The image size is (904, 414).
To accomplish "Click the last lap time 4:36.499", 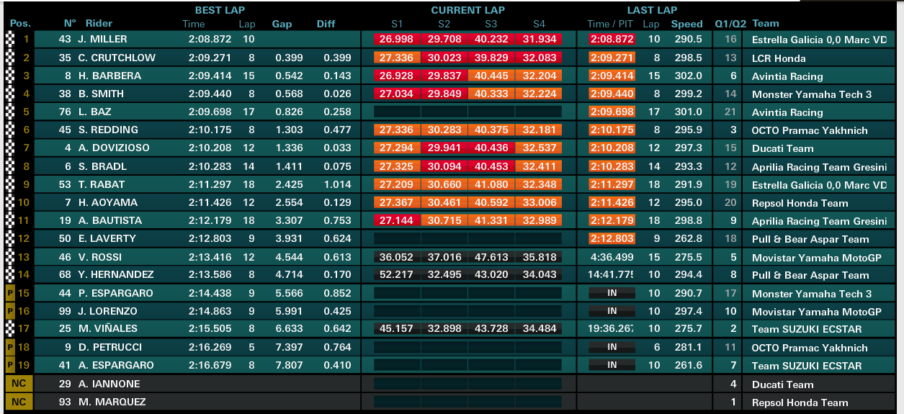I will click(611, 257).
